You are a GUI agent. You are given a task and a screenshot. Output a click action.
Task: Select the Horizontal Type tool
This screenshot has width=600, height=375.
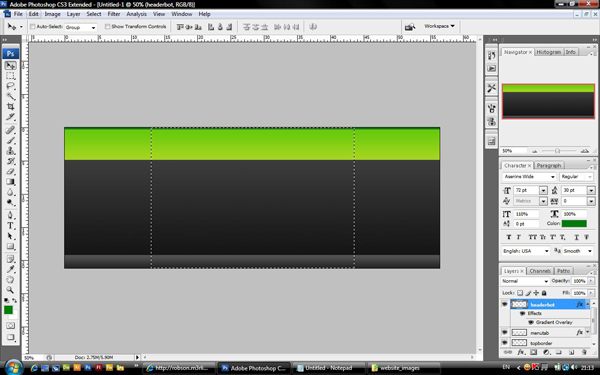11,226
